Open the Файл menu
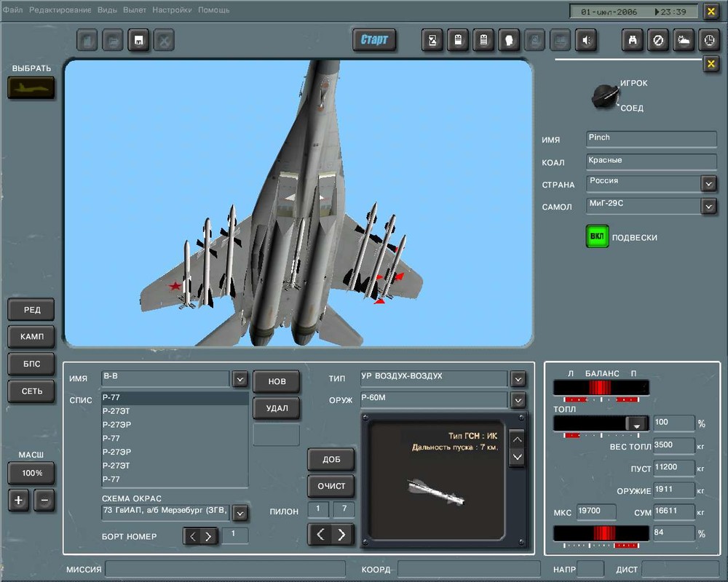 pyautogui.click(x=12, y=10)
